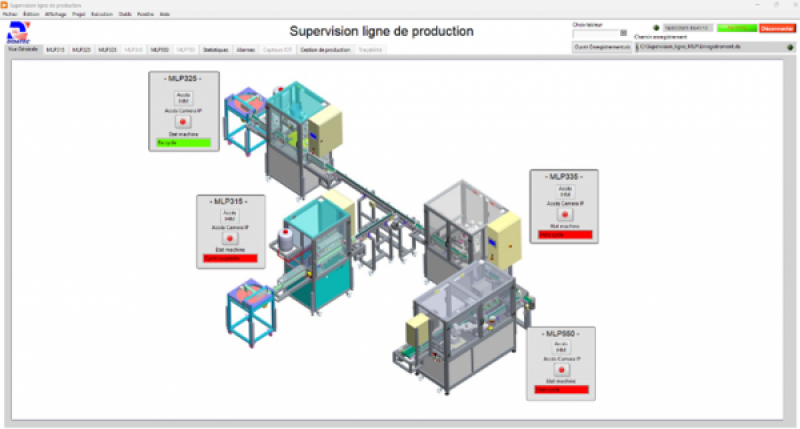Switch to the Statistiques tab
Image resolution: width=800 pixels, height=429 pixels.
(x=216, y=50)
